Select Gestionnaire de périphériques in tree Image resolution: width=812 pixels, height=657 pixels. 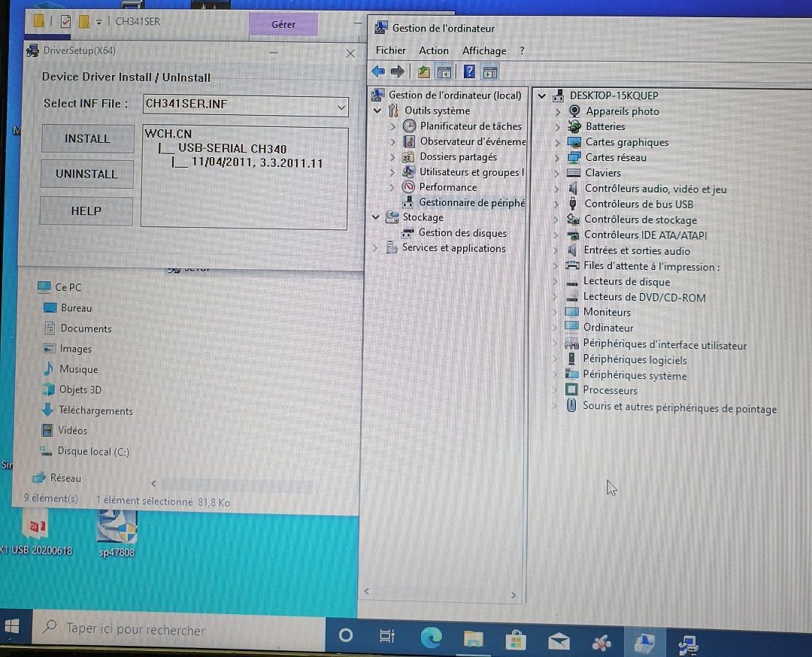pyautogui.click(x=471, y=202)
